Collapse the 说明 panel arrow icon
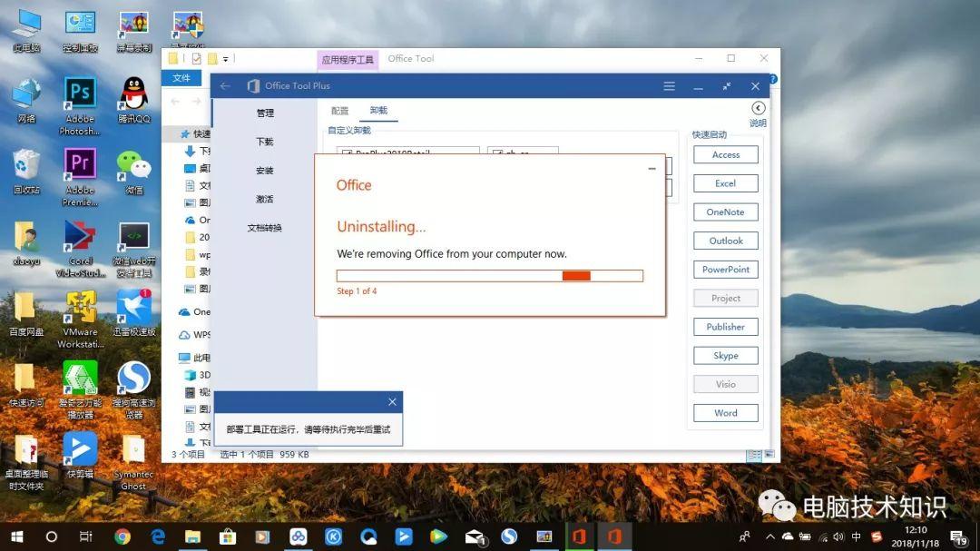This screenshot has height=551, width=980. pyautogui.click(x=758, y=108)
